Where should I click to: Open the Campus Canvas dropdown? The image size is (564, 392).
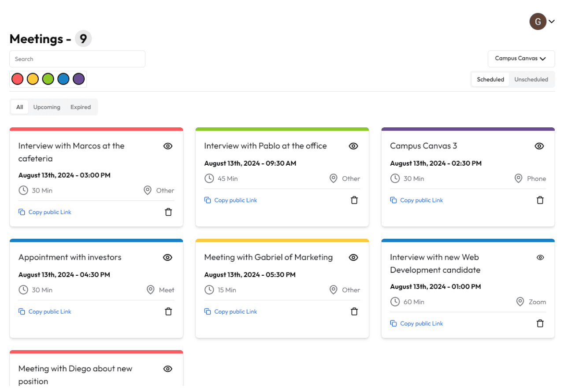[521, 59]
